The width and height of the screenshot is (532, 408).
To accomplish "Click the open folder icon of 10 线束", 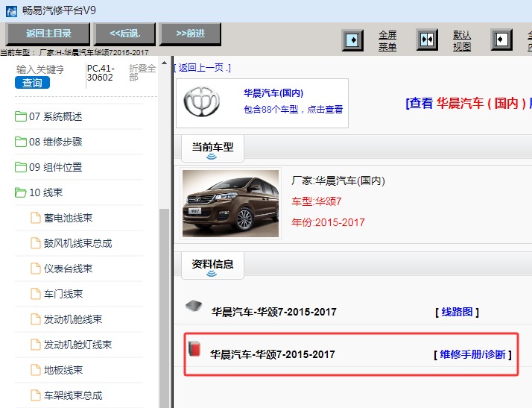I will click(21, 192).
